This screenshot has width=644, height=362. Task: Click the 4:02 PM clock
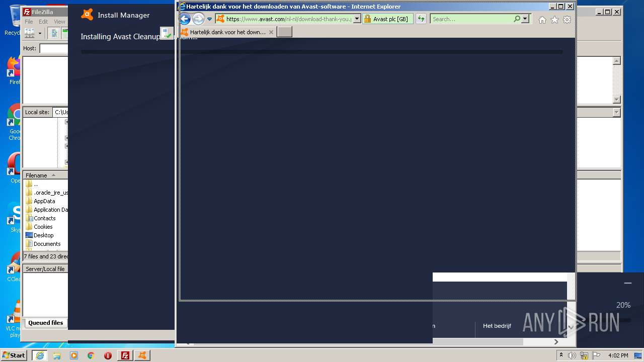click(618, 355)
